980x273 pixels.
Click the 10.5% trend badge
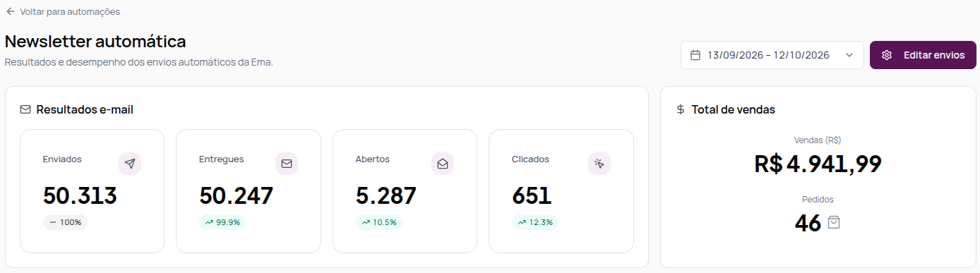coord(378,222)
